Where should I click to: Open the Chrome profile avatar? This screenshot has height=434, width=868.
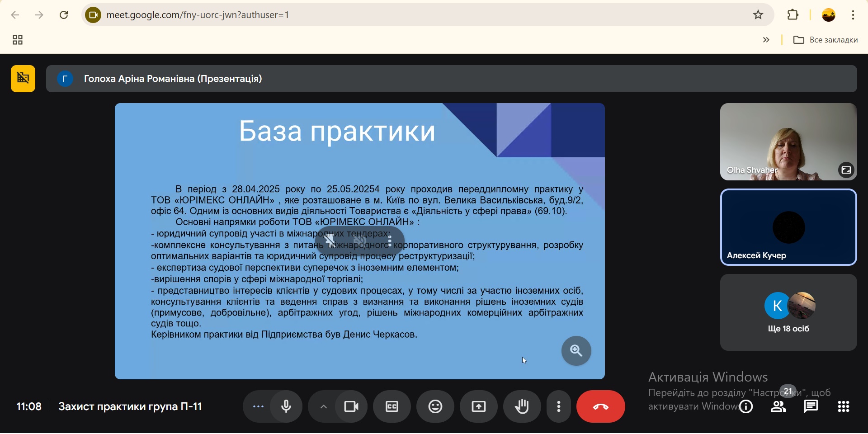point(829,15)
